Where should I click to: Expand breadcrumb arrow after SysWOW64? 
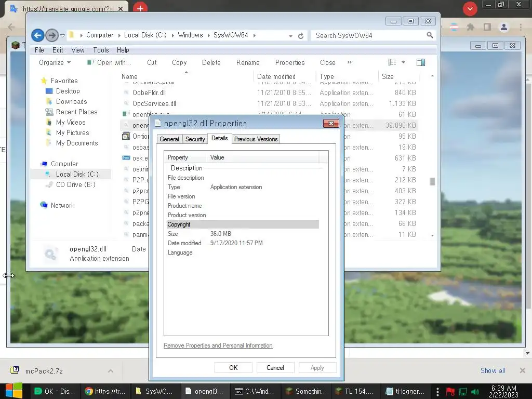point(254,35)
